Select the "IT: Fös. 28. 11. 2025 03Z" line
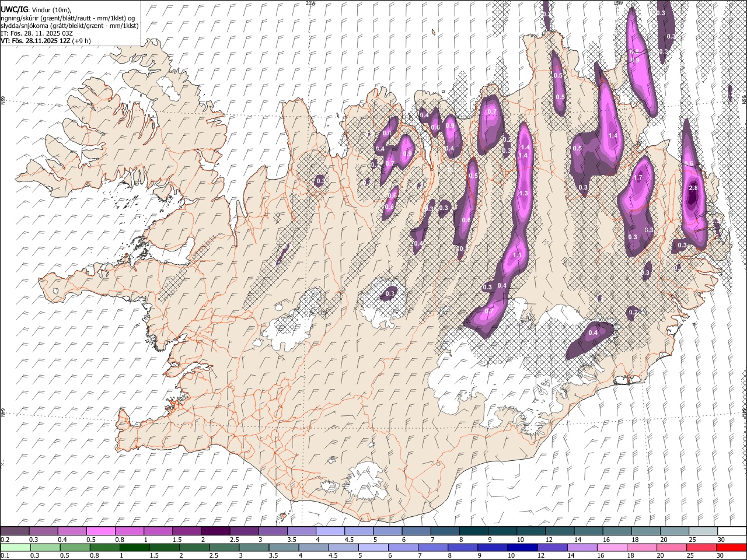The width and height of the screenshot is (747, 560). [36, 34]
